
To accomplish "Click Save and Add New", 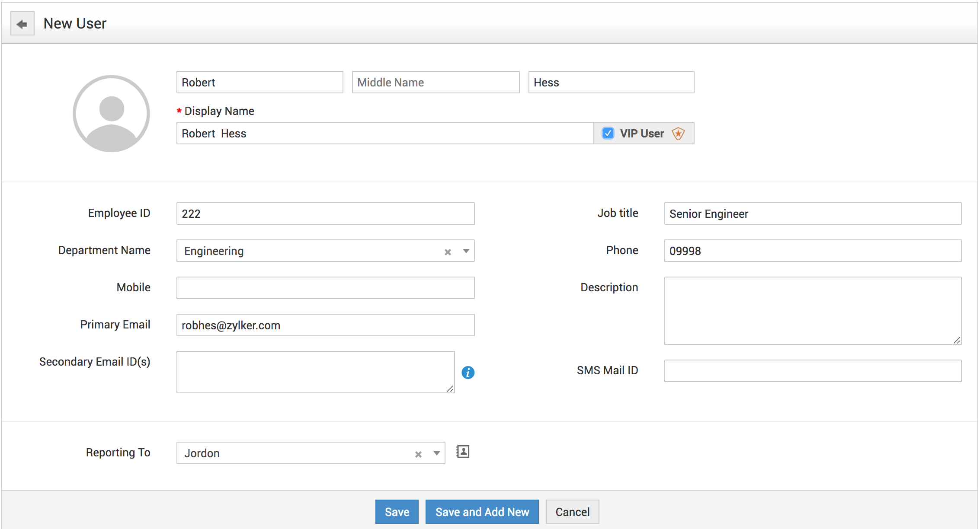I will 482,512.
